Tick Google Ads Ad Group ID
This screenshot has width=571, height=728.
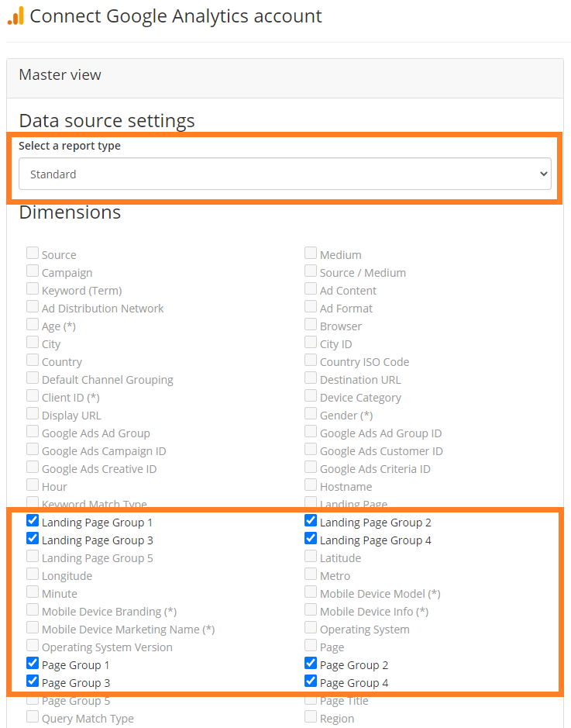pyautogui.click(x=311, y=431)
